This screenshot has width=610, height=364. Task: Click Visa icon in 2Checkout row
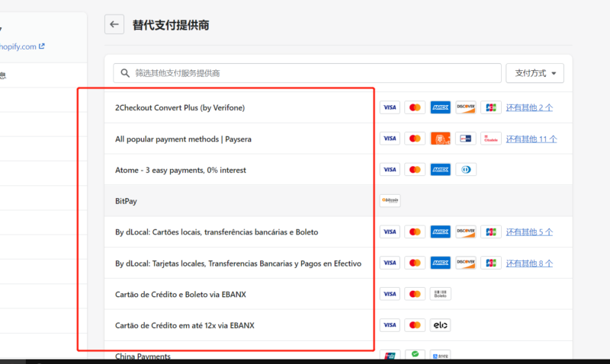390,107
